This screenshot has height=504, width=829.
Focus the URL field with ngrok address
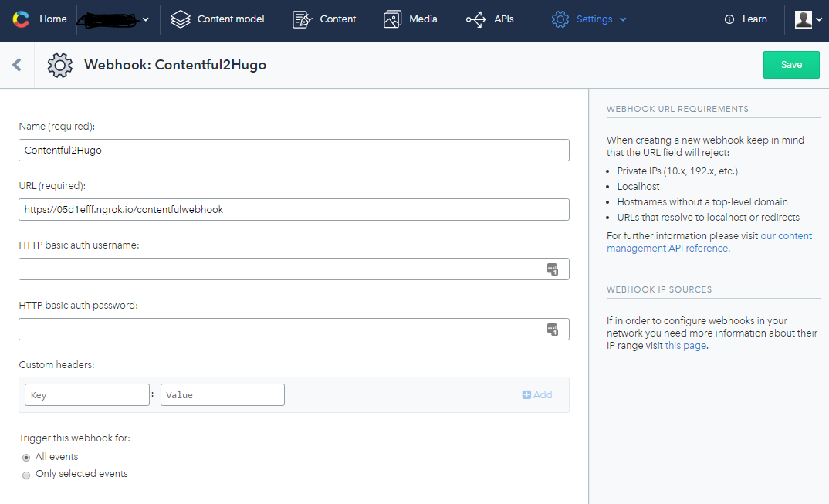(294, 209)
